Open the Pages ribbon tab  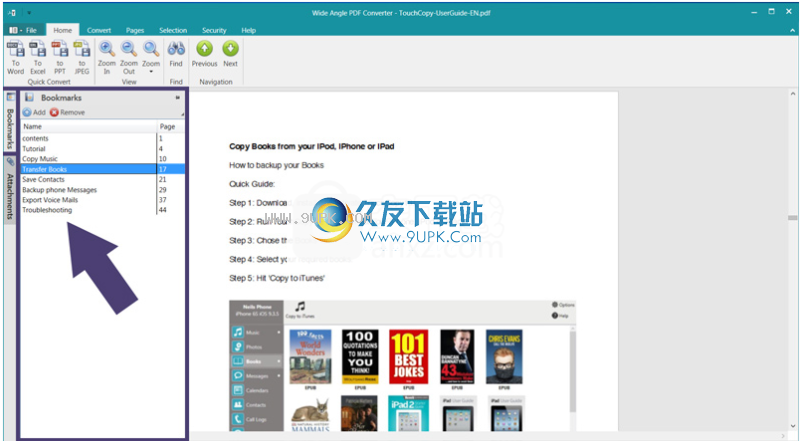(x=135, y=30)
